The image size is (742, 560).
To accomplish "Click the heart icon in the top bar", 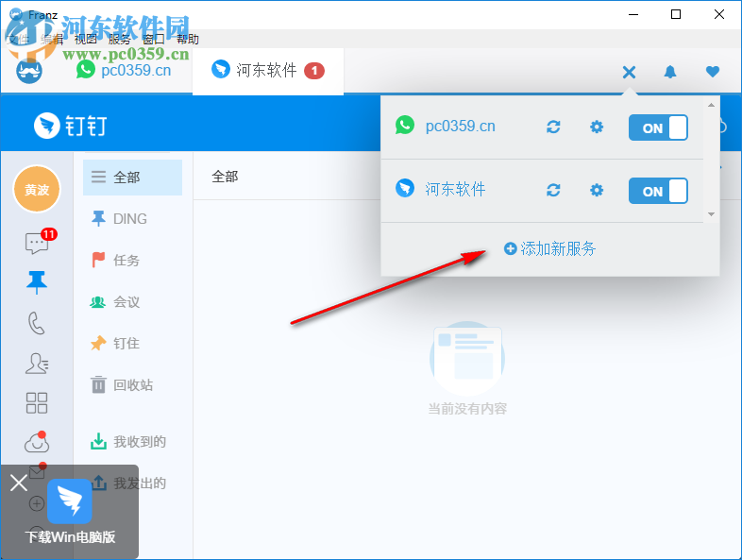I will [712, 72].
